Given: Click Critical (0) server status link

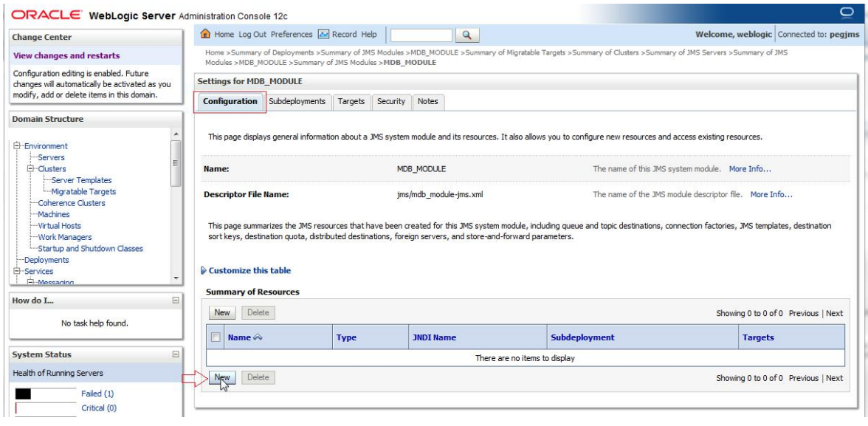Looking at the screenshot, I should [x=99, y=408].
